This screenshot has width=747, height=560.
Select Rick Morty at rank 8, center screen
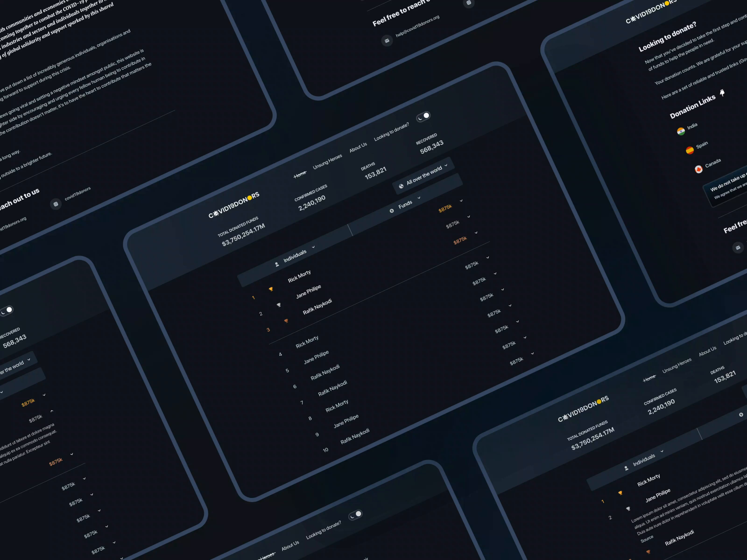click(337, 406)
